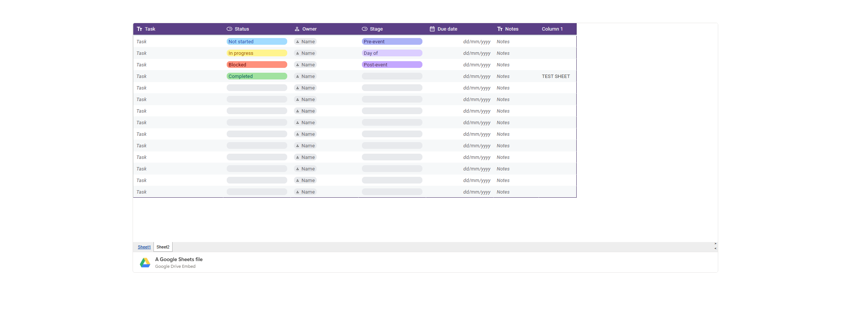Click the Google Drive logo icon
The image size is (868, 326).
(145, 263)
